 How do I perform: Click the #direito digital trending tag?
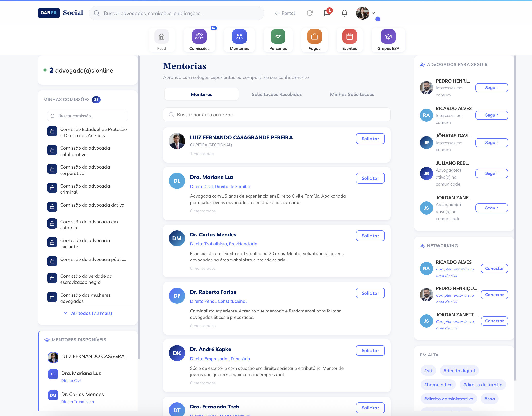coord(459,371)
